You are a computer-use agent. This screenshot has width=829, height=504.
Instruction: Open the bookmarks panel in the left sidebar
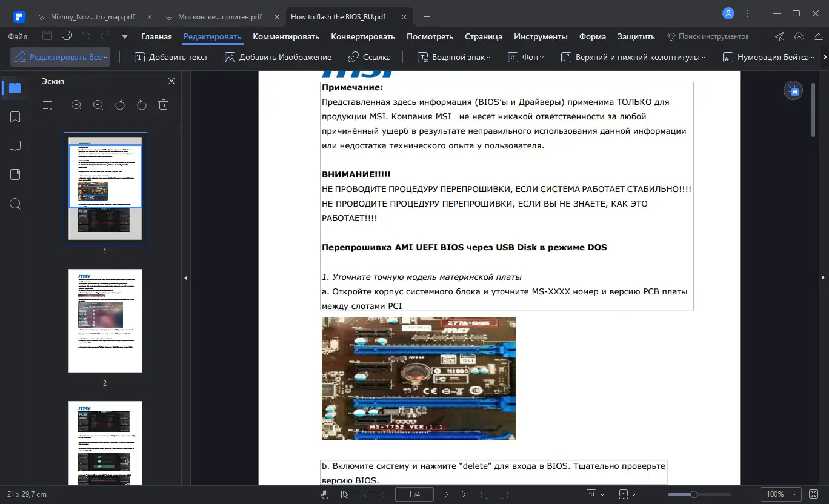coord(15,116)
